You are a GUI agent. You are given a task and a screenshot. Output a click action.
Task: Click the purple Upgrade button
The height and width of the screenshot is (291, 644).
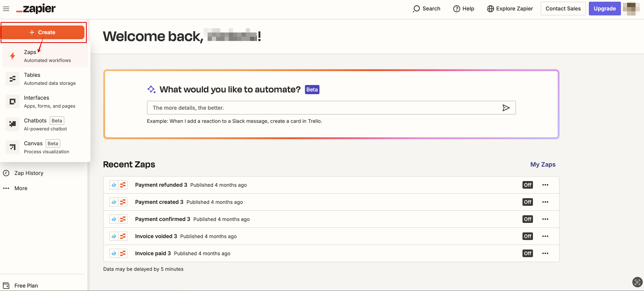(604, 9)
